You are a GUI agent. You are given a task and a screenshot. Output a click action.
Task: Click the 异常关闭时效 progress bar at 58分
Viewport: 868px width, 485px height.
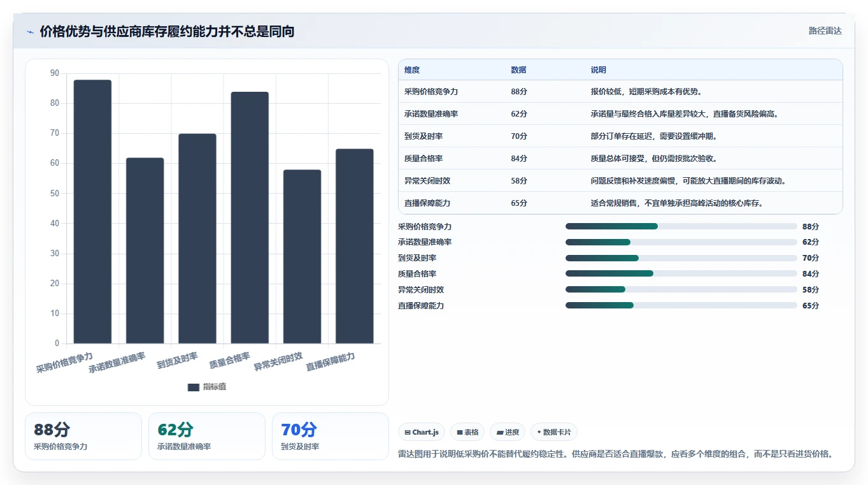[x=681, y=290]
